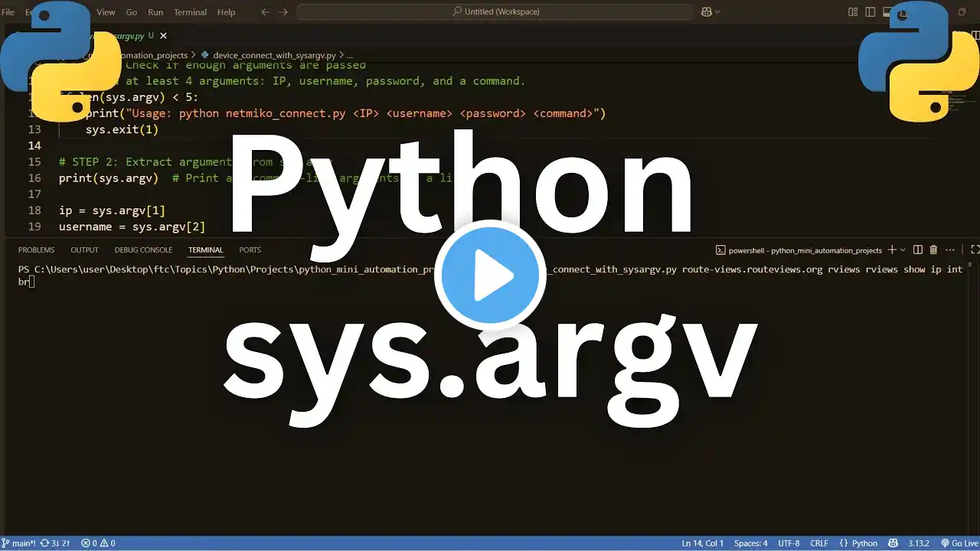
Task: Select language mode Python in status bar
Action: (864, 543)
